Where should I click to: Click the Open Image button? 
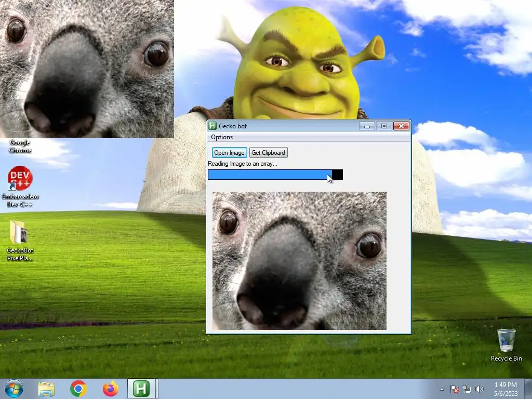229,153
